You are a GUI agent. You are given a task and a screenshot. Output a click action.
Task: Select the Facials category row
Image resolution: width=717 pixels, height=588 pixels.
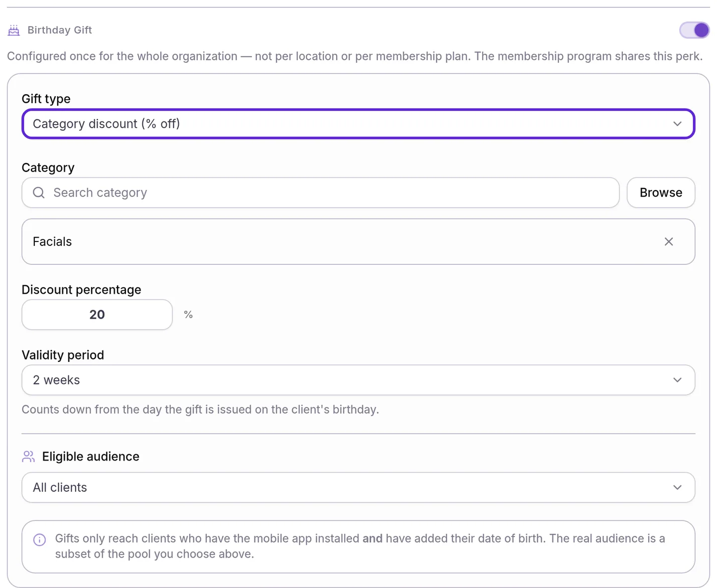[358, 241]
